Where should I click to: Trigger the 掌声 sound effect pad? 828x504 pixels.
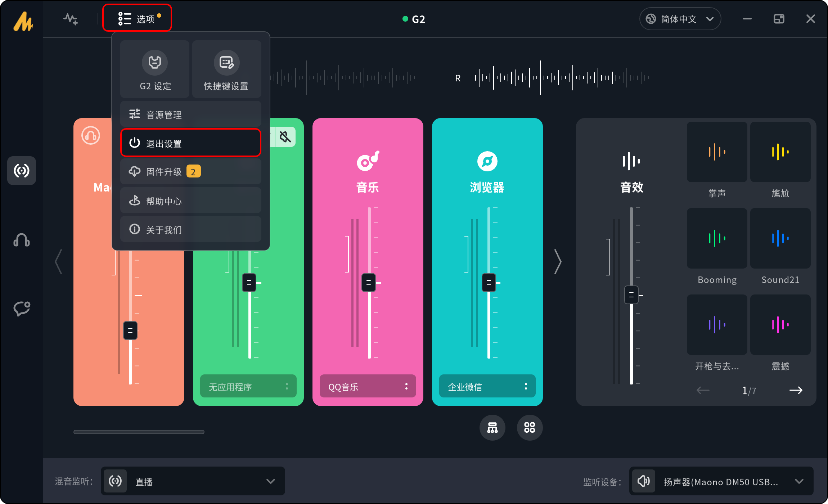pos(717,152)
